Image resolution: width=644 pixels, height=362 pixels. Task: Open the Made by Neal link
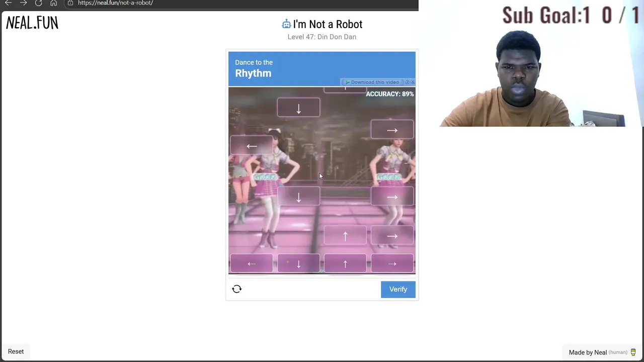click(588, 352)
